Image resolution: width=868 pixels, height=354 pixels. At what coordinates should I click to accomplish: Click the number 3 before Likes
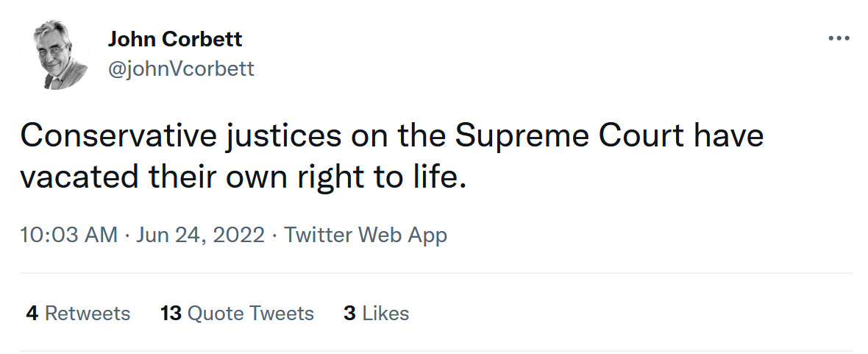click(x=349, y=313)
